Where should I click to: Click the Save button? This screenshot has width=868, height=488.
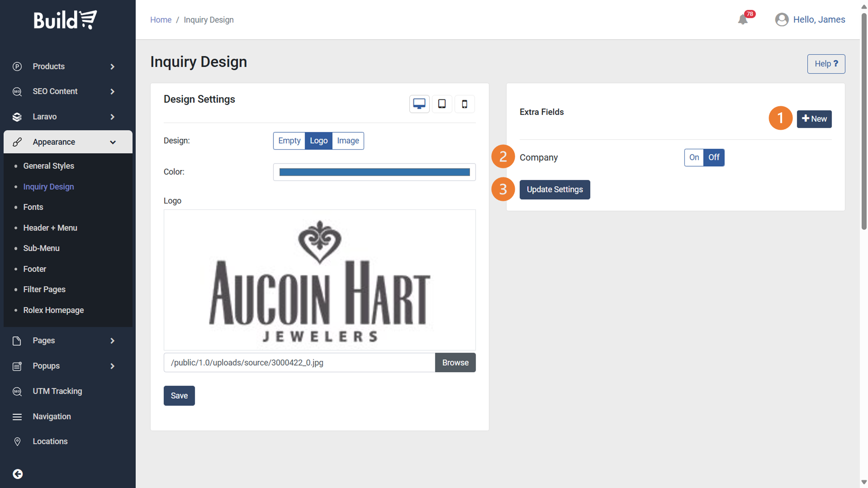(x=179, y=396)
